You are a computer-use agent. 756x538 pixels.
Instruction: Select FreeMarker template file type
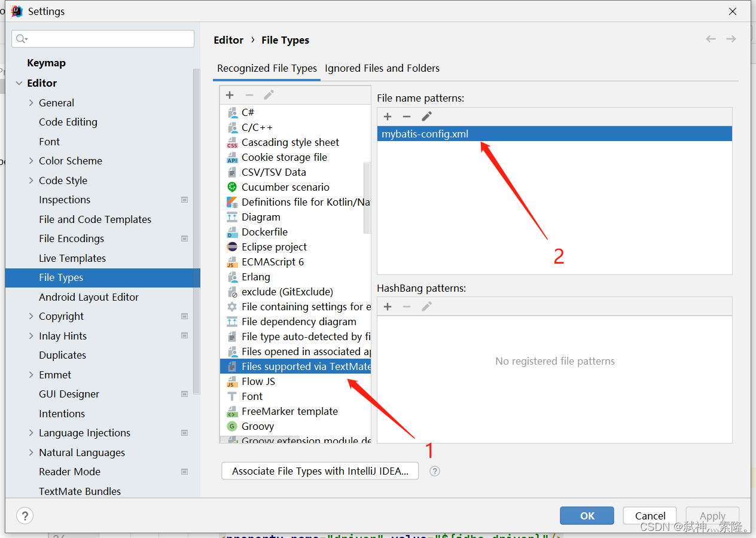[x=295, y=411]
